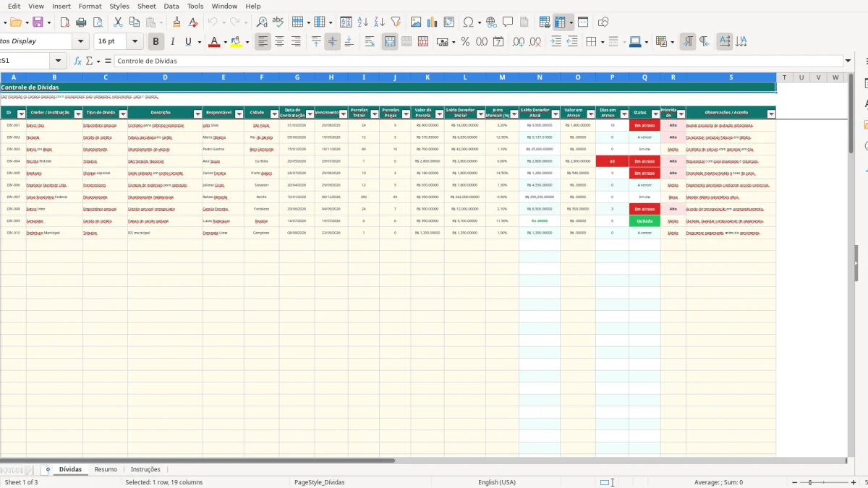The width and height of the screenshot is (868, 488).
Task: Toggle Merge and Center Cells
Action: tap(390, 42)
